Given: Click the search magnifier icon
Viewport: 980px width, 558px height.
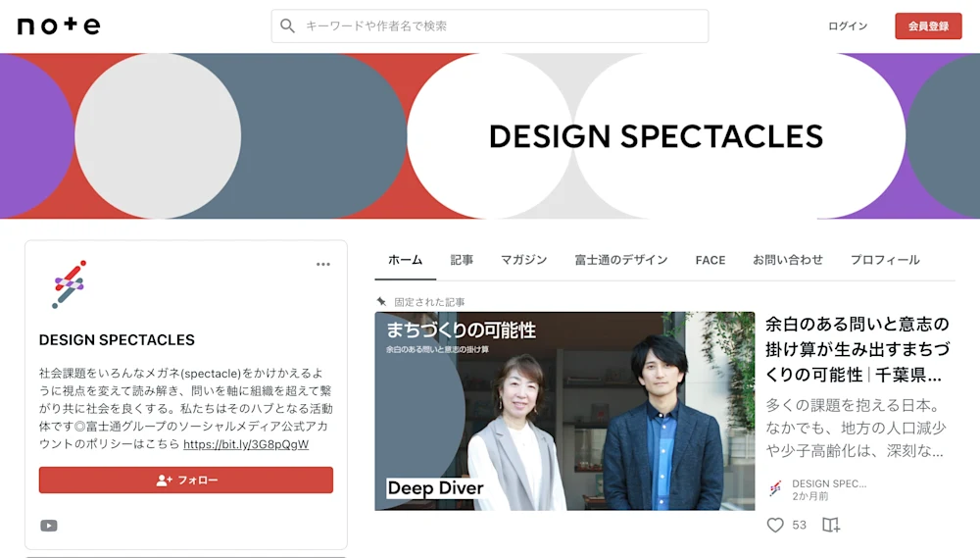Looking at the screenshot, I should (x=287, y=25).
